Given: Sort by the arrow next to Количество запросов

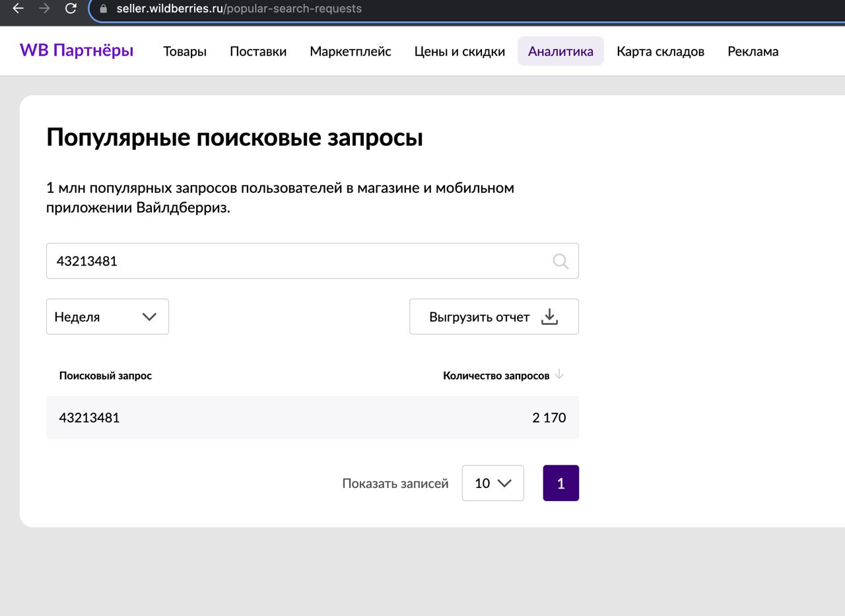Looking at the screenshot, I should [x=559, y=374].
